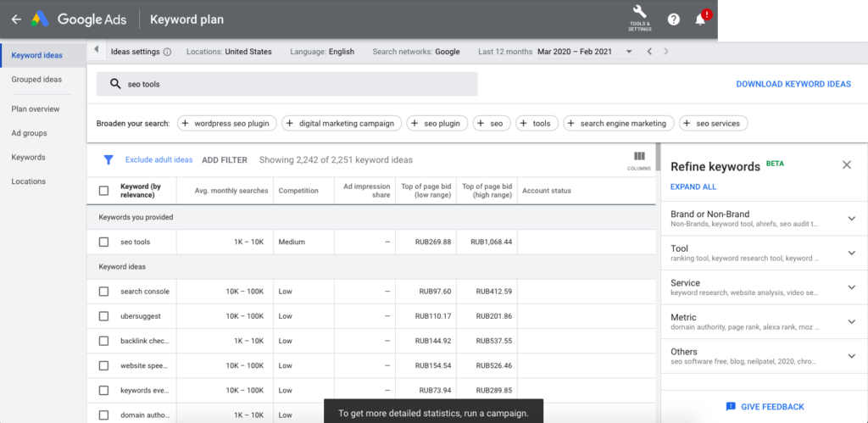
Task: Add 'digital marketing campaign' suggestion
Action: (342, 124)
